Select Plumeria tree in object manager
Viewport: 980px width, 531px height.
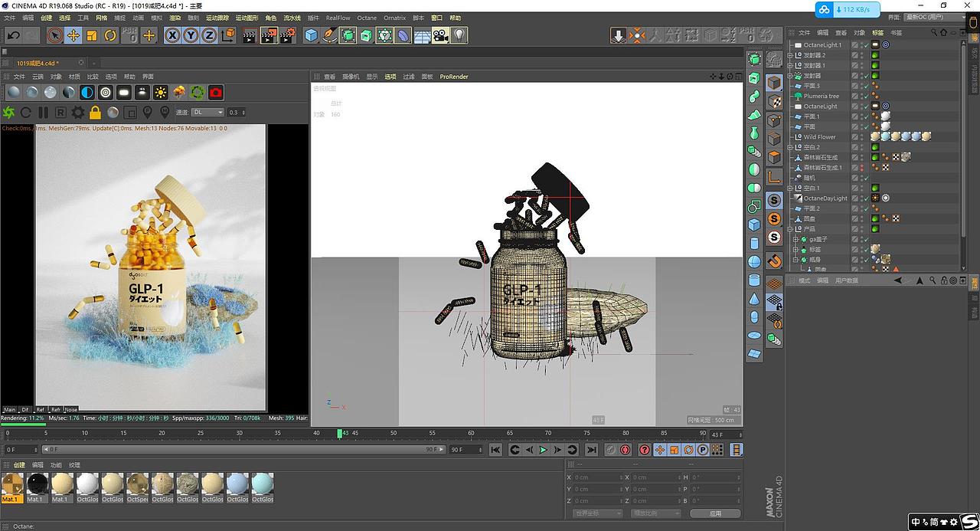(821, 96)
